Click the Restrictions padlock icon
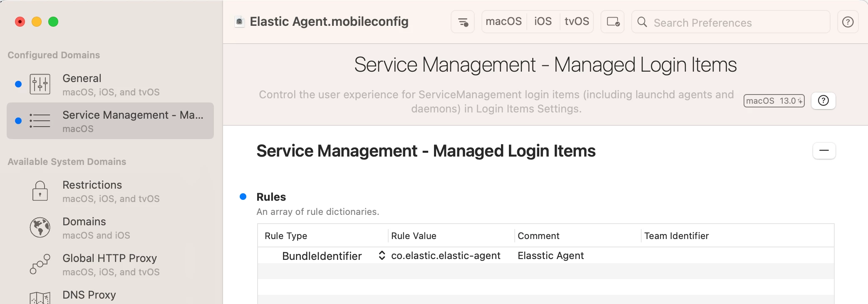 pyautogui.click(x=40, y=191)
